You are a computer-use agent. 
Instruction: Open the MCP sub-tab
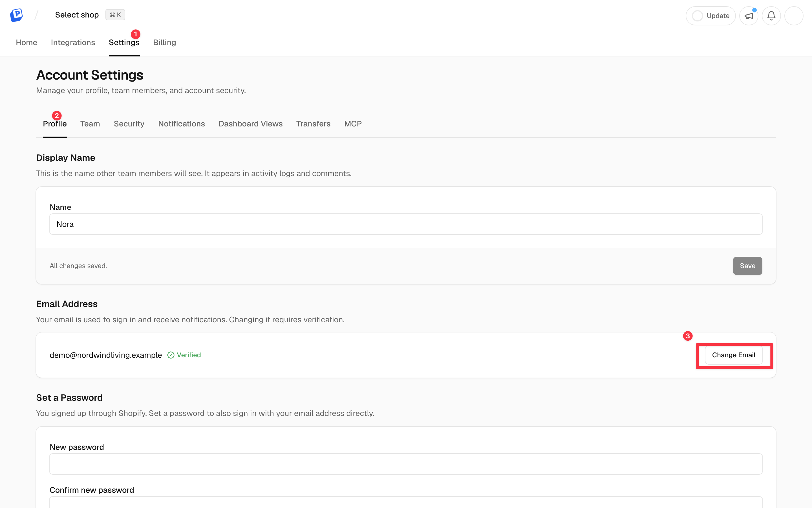[x=353, y=124]
